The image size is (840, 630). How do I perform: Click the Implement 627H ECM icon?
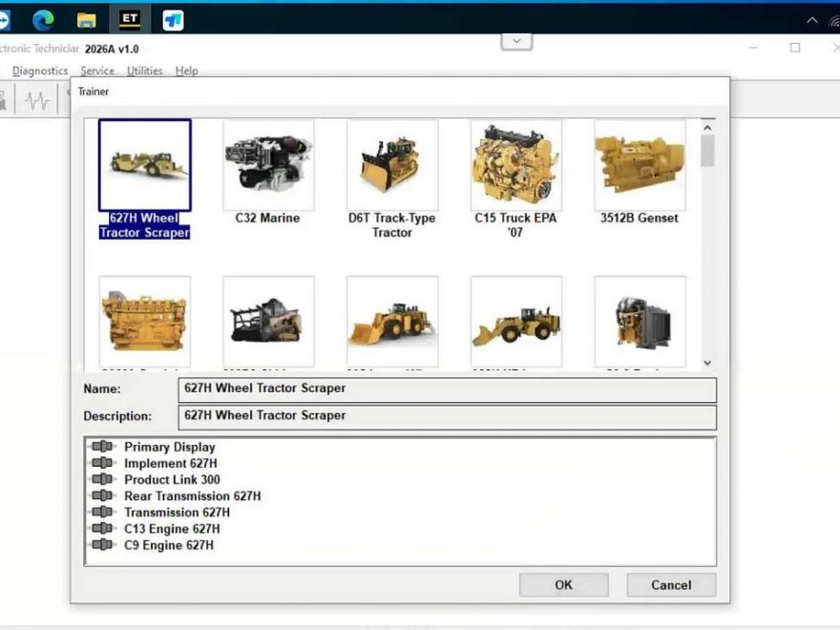pos(102,463)
